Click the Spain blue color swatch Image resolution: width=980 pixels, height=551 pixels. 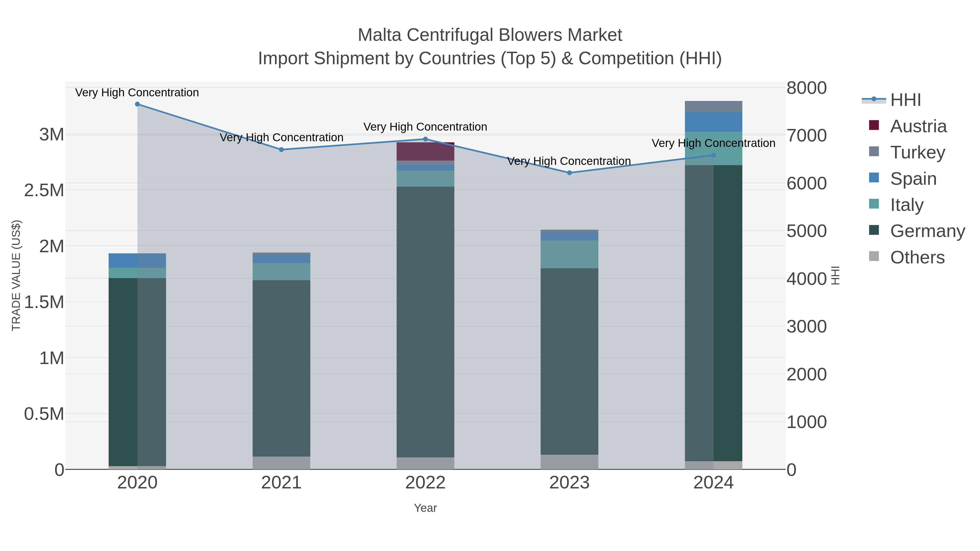[x=874, y=178]
